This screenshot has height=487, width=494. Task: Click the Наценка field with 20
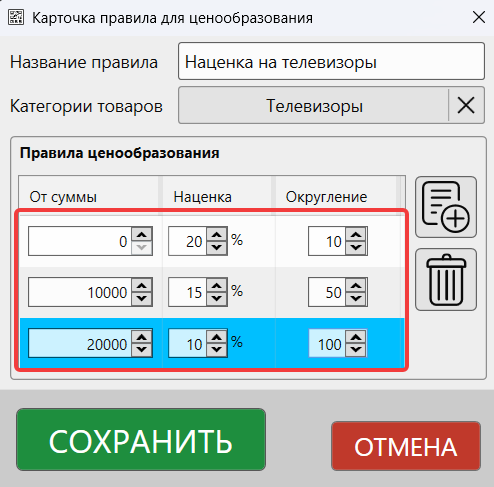(x=187, y=241)
